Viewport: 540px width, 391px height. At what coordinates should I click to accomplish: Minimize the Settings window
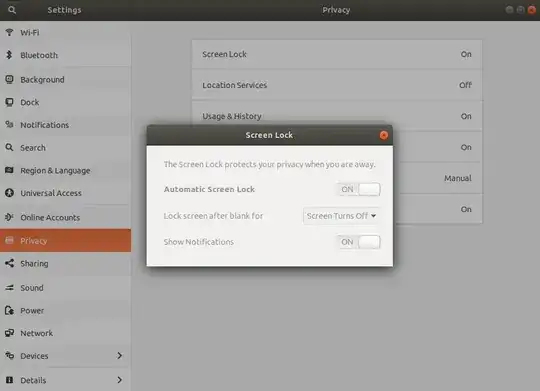point(509,10)
